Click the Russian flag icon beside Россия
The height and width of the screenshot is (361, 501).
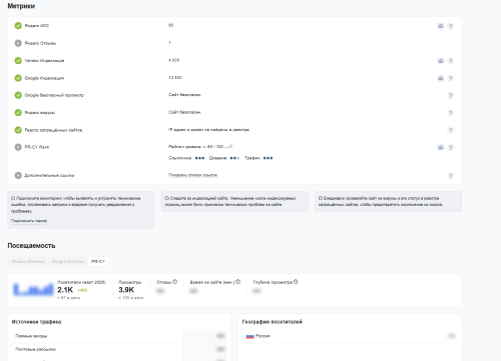click(x=250, y=336)
